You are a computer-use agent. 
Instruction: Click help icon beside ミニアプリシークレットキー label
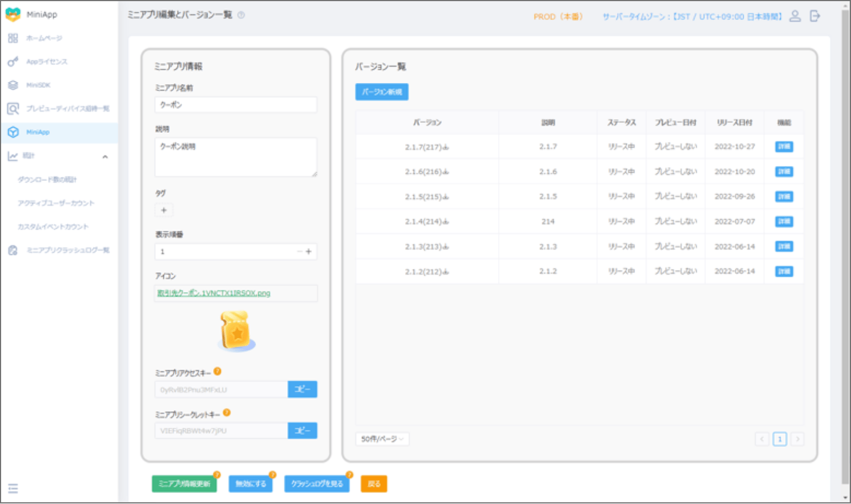227,413
